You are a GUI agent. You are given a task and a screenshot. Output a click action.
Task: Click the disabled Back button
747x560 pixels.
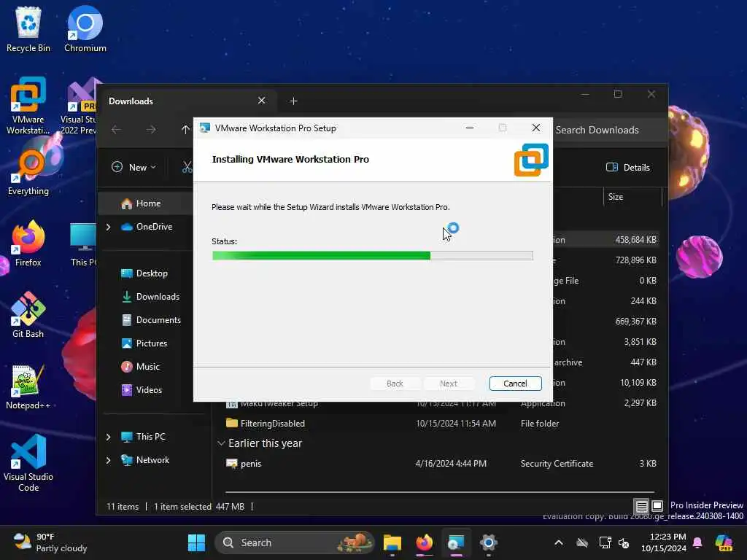[395, 384]
